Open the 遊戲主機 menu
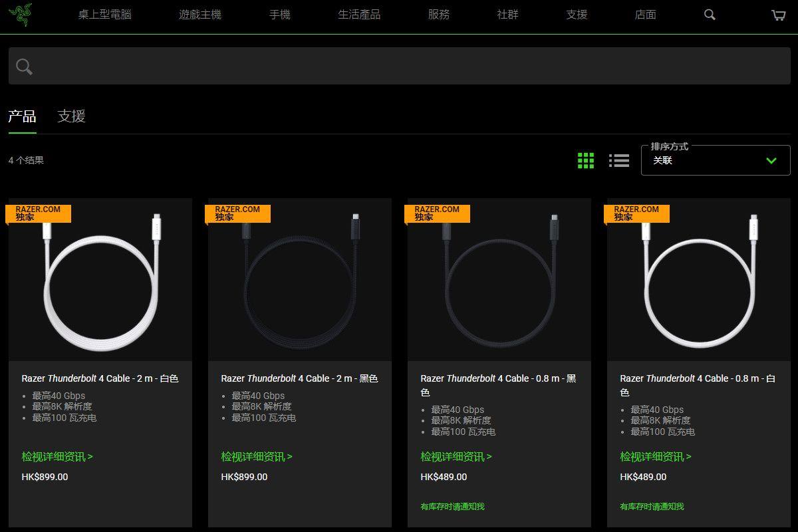The height and width of the screenshot is (532, 798). [x=200, y=15]
